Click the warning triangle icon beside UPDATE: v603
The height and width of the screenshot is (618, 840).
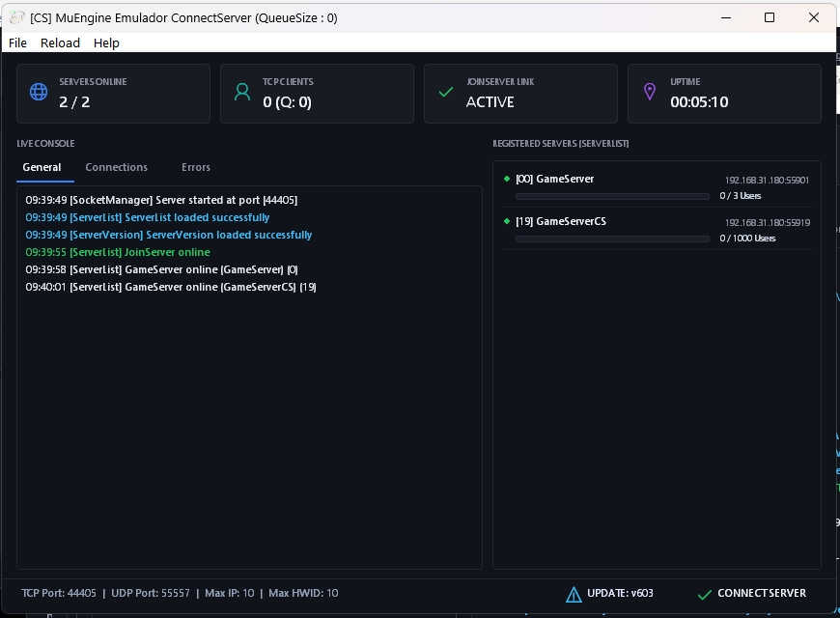point(574,594)
